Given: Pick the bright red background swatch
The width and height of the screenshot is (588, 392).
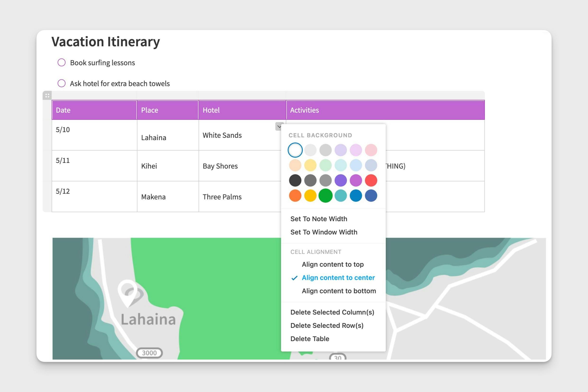Looking at the screenshot, I should [371, 180].
